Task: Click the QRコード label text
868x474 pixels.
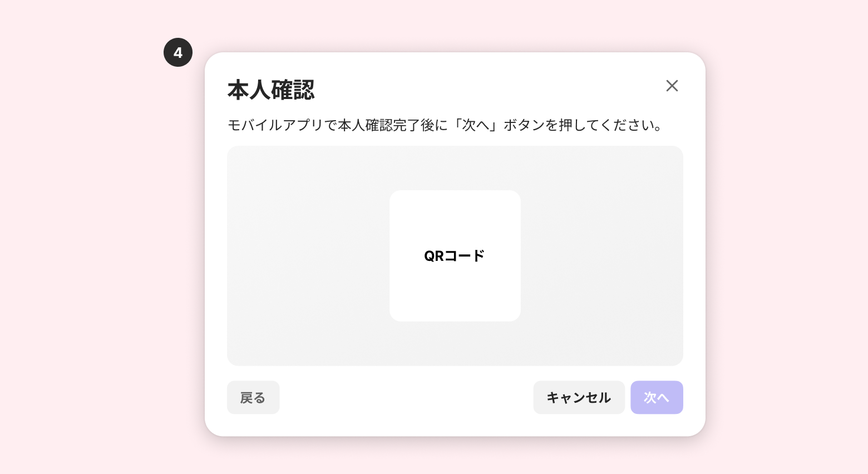Action: 455,256
